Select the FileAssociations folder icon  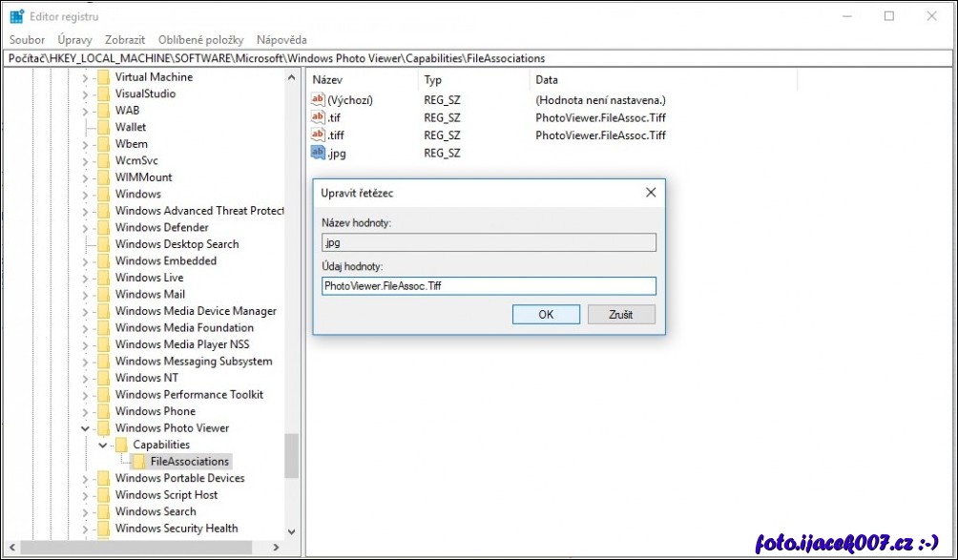138,462
